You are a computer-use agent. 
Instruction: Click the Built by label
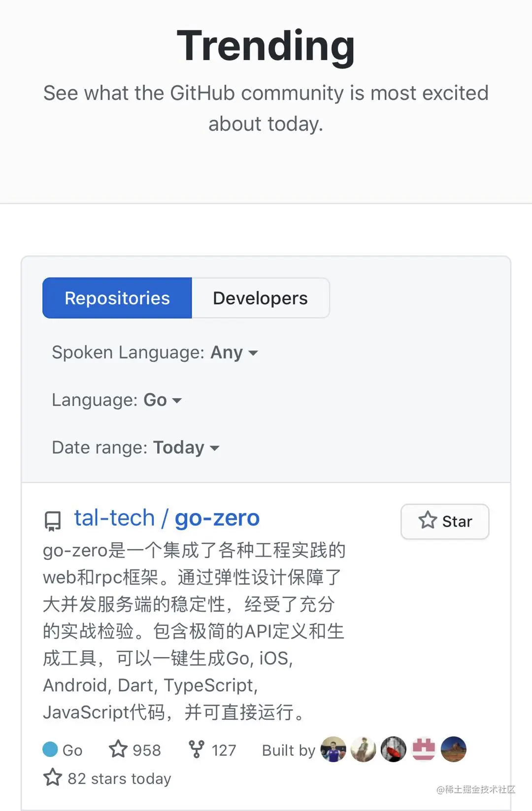click(x=289, y=750)
